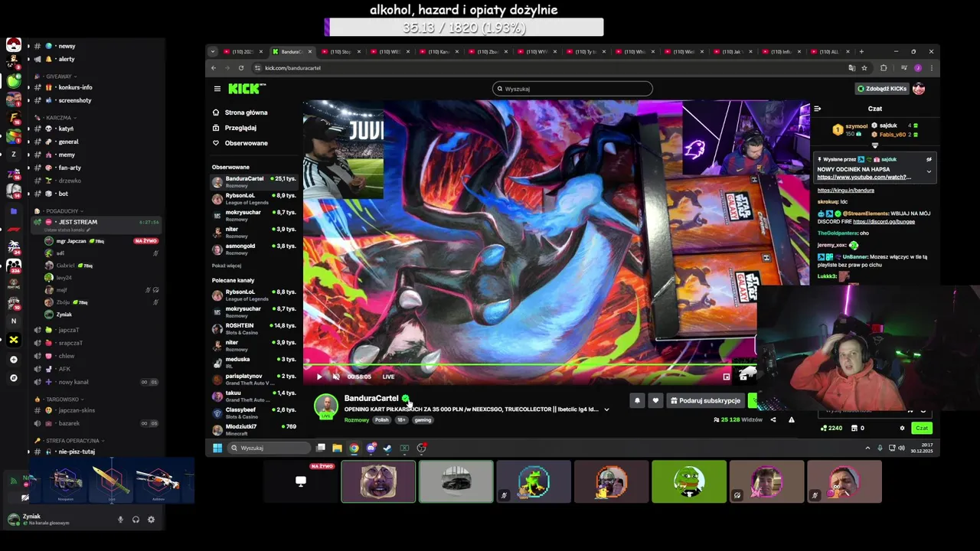
Task: Open Steam from Windows taskbar
Action: tap(387, 448)
